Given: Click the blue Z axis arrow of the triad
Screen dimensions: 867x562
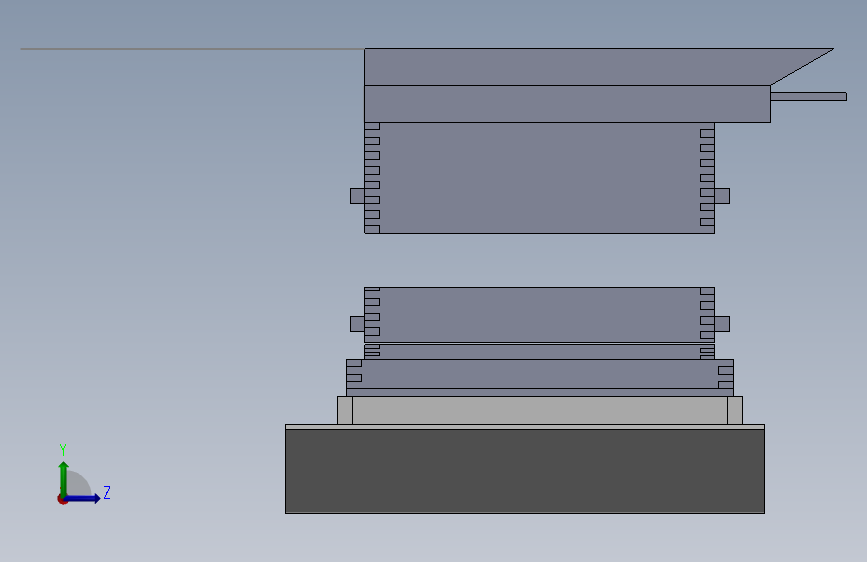Looking at the screenshot, I should tap(83, 498).
